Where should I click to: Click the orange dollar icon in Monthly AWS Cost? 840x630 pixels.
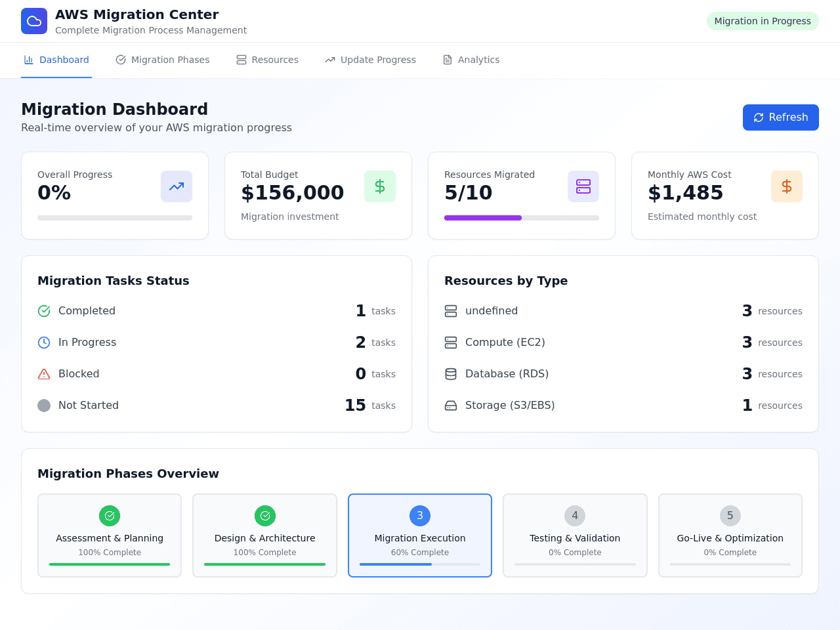tap(787, 186)
